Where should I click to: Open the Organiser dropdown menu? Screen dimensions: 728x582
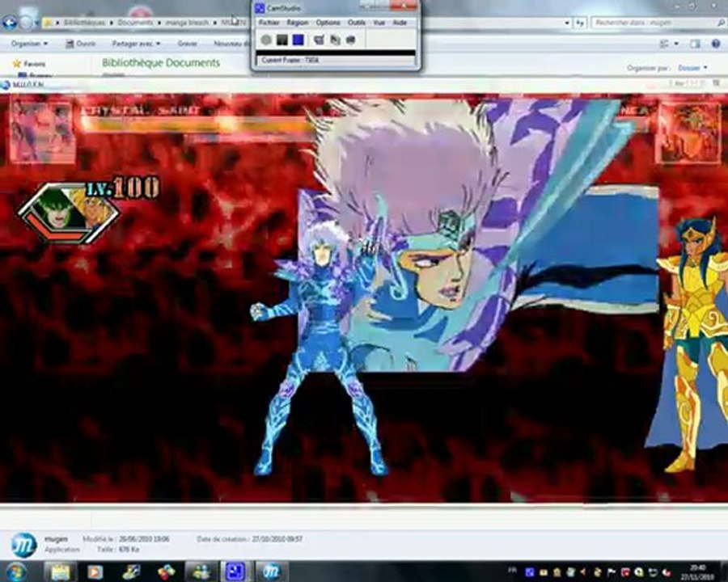tap(29, 43)
